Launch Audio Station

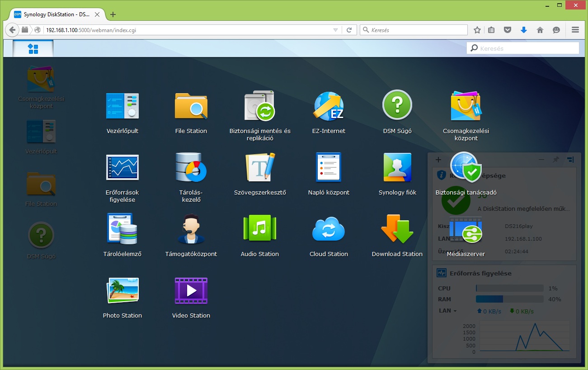click(260, 229)
